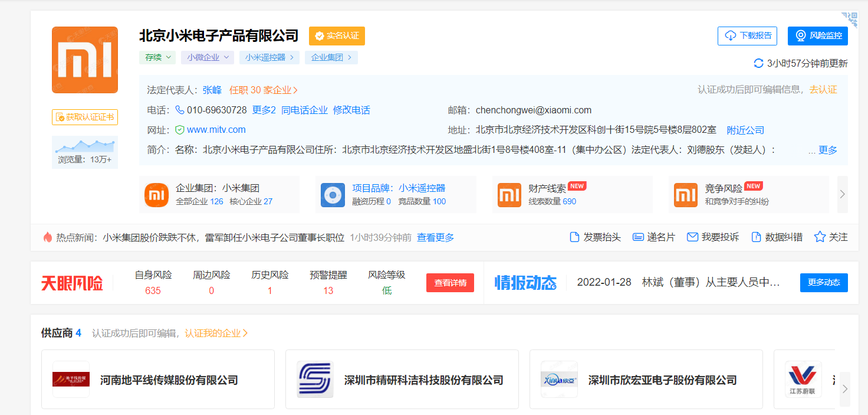The height and width of the screenshot is (415, 868).
Task: Click the invoice header (发票抬头) icon
Action: 574,237
